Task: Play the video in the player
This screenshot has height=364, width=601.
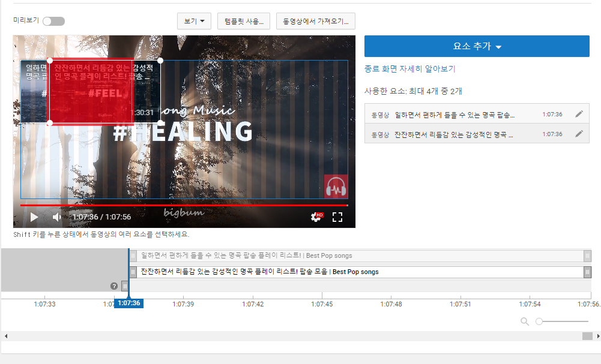Action: pyautogui.click(x=34, y=217)
